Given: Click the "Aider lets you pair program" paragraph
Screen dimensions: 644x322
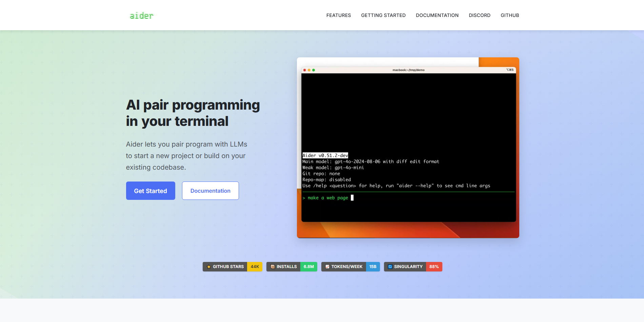Looking at the screenshot, I should (x=187, y=156).
